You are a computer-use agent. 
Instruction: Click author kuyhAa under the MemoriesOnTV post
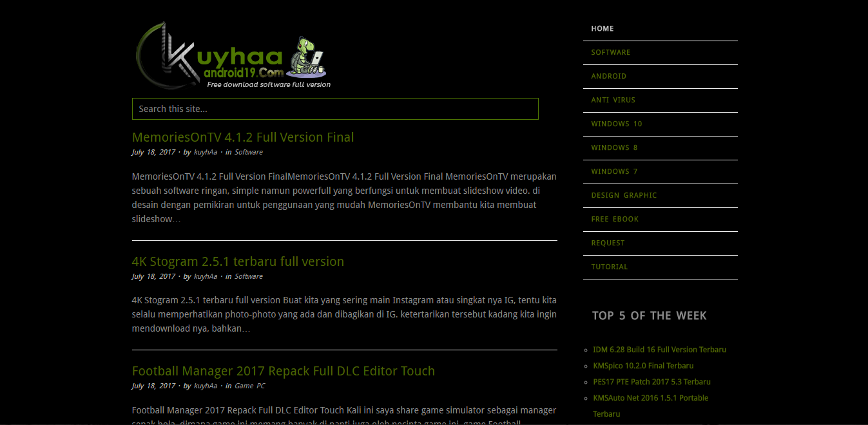click(206, 153)
